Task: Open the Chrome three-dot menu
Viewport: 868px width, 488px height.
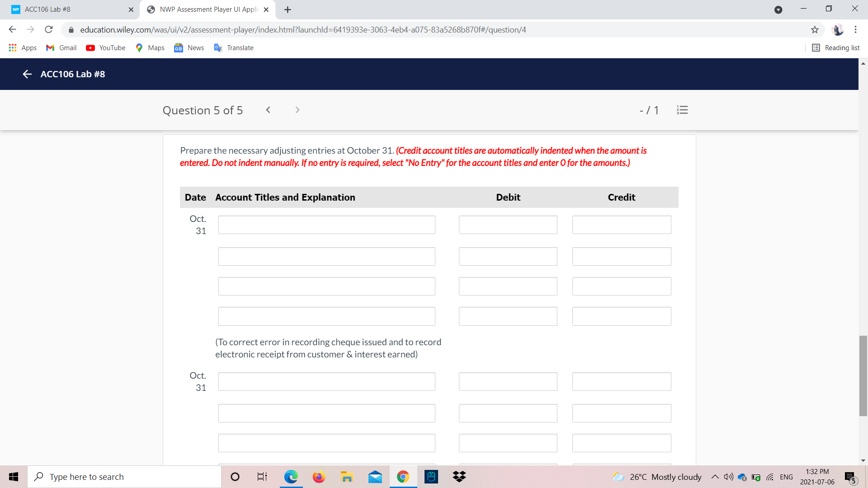Action: coord(856,30)
